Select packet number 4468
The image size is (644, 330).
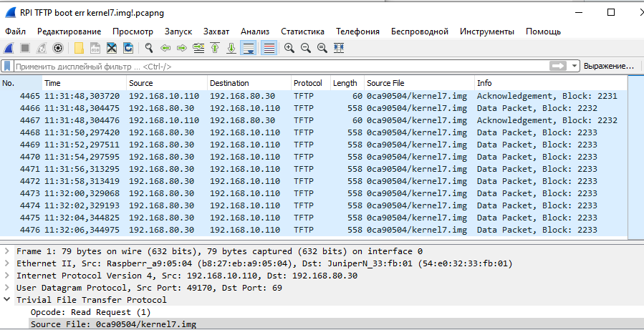pos(314,132)
